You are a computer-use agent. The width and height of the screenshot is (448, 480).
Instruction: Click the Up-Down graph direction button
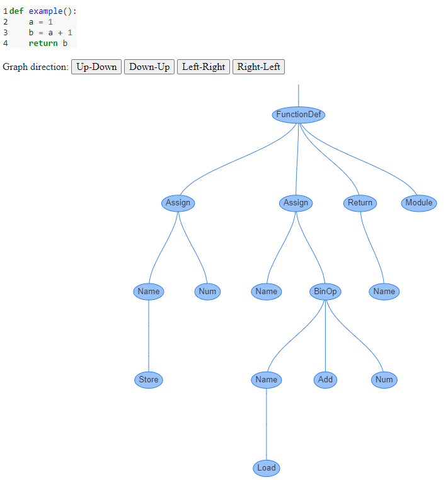tap(96, 67)
